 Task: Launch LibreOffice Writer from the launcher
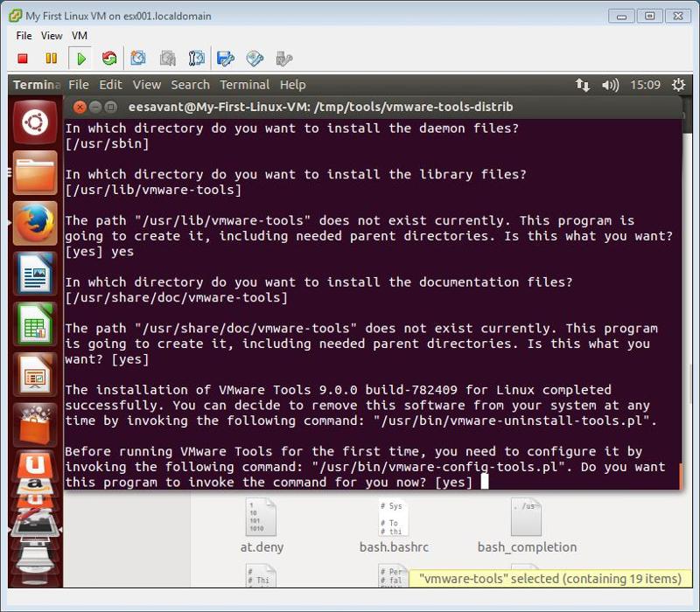(35, 274)
